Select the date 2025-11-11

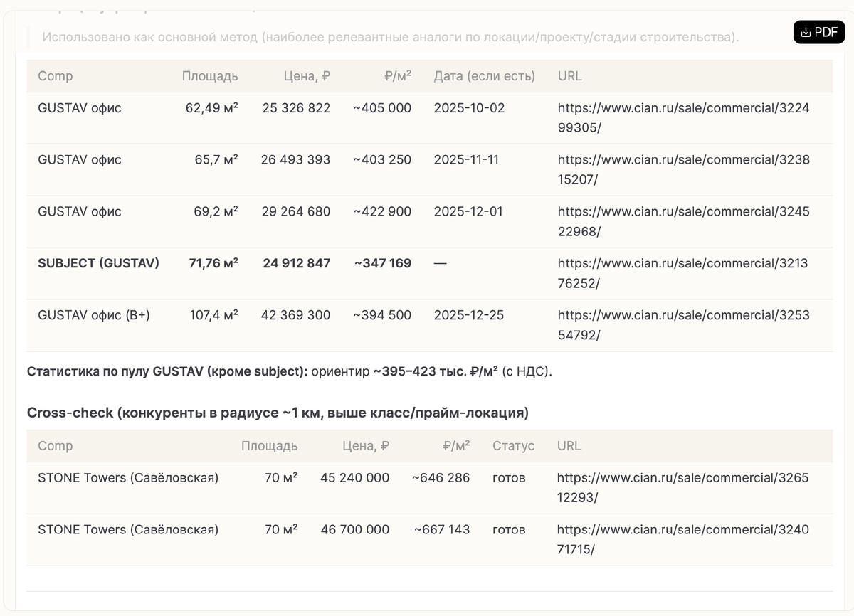[466, 160]
